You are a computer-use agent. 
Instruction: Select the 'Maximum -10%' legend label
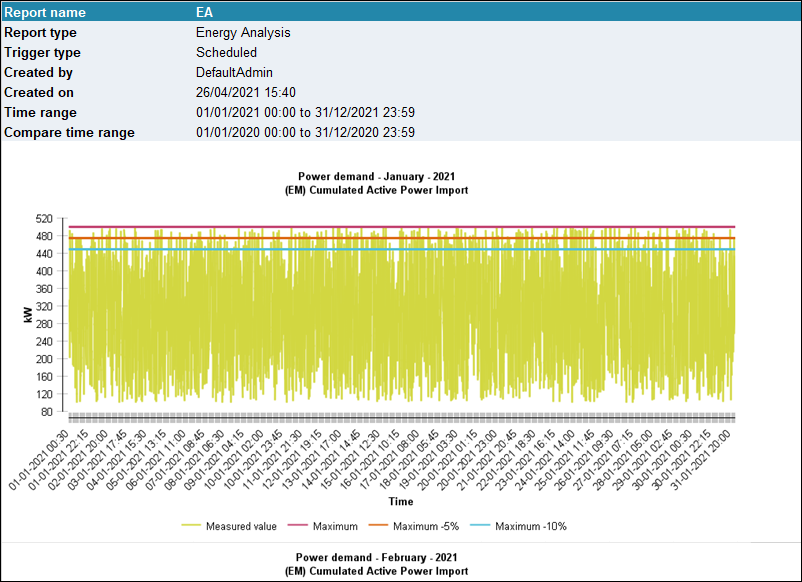pyautogui.click(x=531, y=526)
